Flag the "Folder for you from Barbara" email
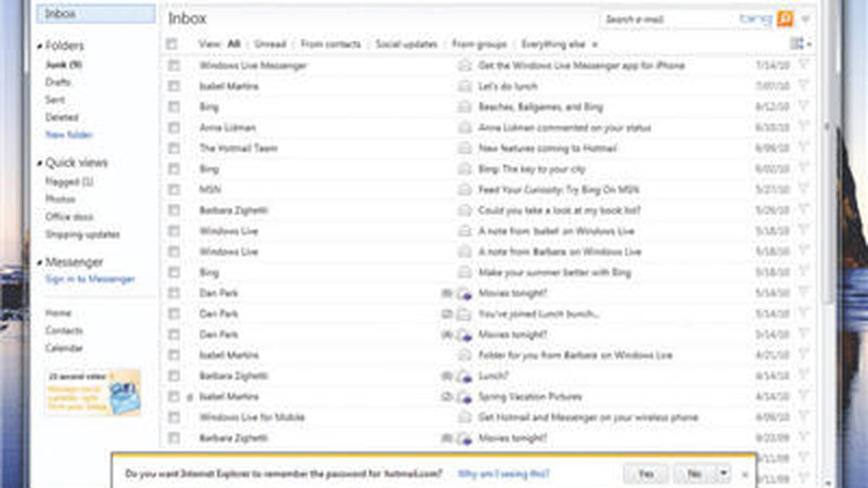This screenshot has height=488, width=868. [x=803, y=355]
